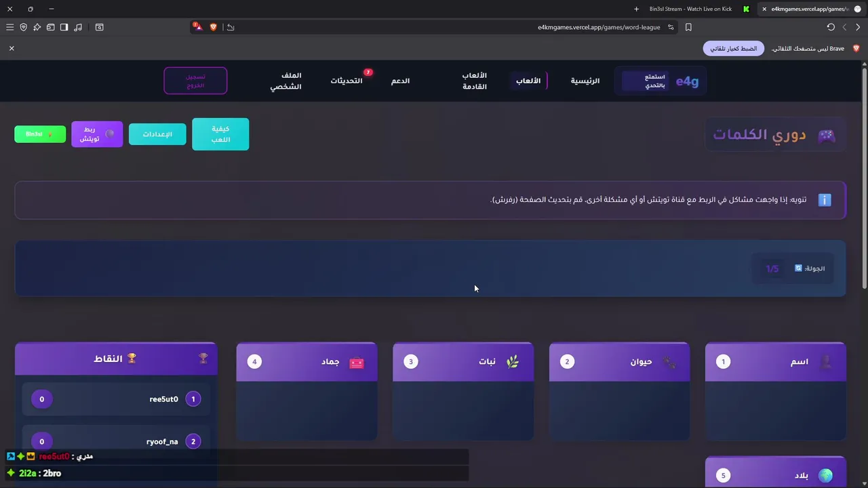Open site settings icon beside the URL
The image size is (868, 488).
(x=671, y=27)
